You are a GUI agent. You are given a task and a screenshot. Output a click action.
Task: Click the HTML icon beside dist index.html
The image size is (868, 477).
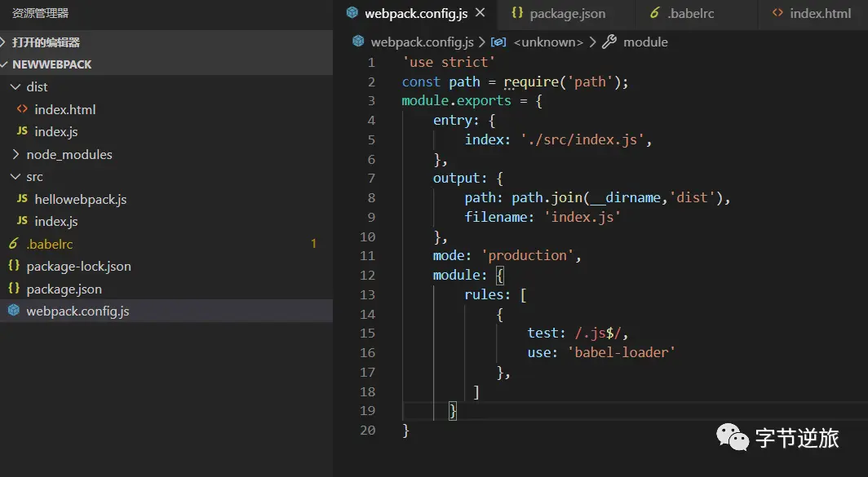22,109
